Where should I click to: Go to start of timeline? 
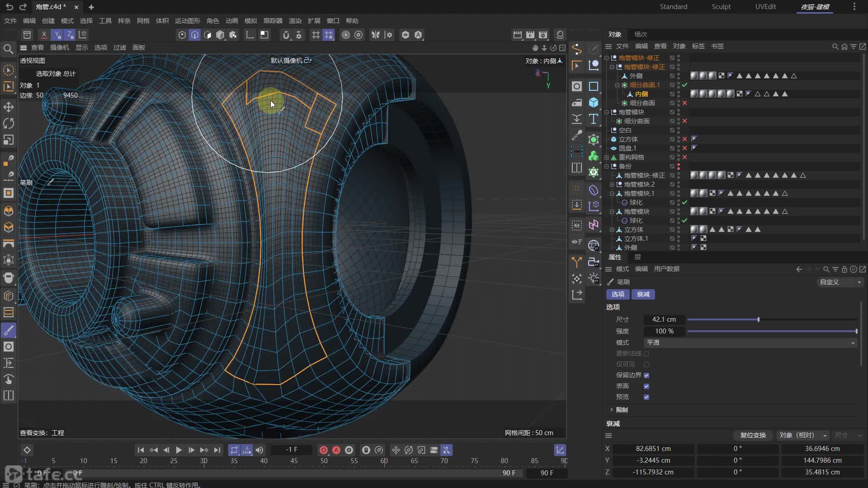[x=141, y=450]
